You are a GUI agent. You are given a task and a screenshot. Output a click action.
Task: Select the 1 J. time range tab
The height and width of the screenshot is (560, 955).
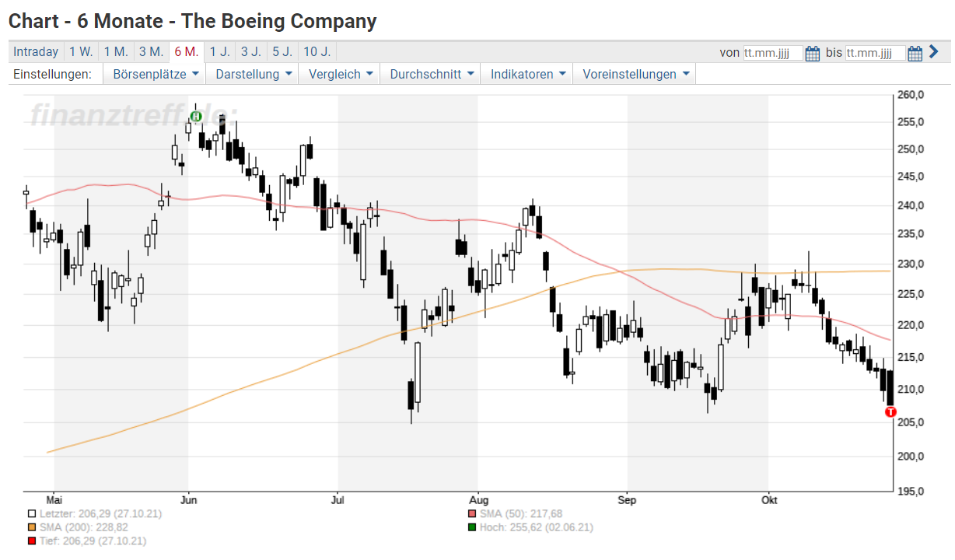pyautogui.click(x=219, y=52)
